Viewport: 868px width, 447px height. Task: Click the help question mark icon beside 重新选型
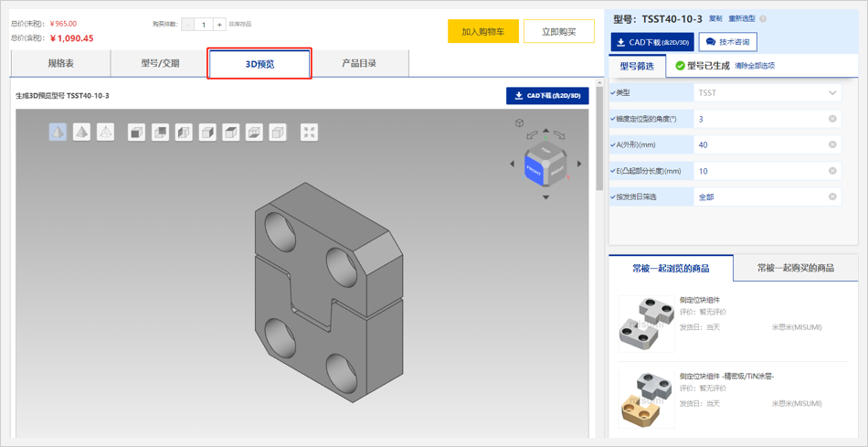pos(763,18)
